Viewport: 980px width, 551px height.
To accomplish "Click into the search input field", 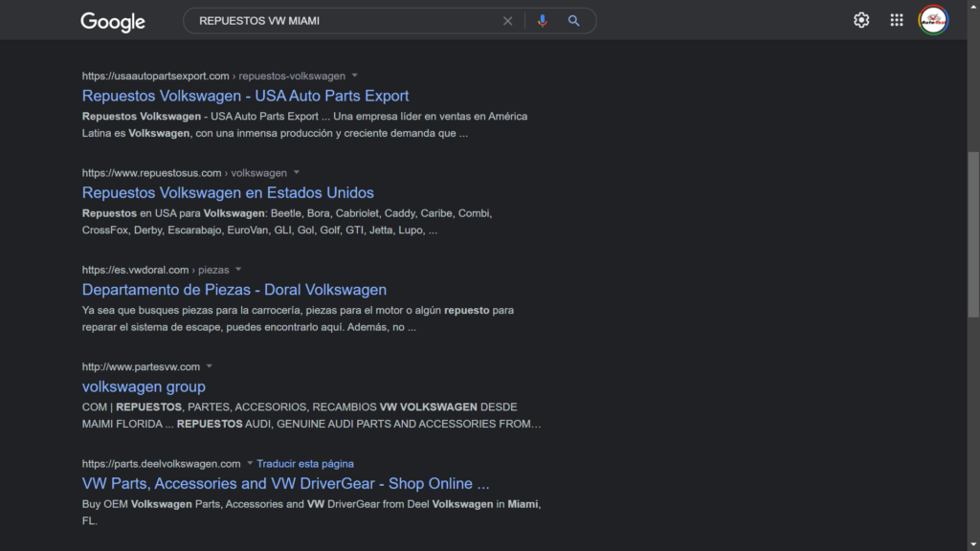I will click(345, 21).
